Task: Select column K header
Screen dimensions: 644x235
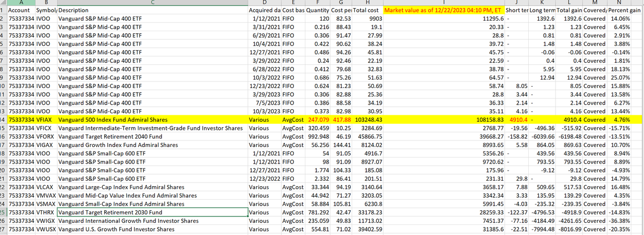Action: (x=542, y=3)
